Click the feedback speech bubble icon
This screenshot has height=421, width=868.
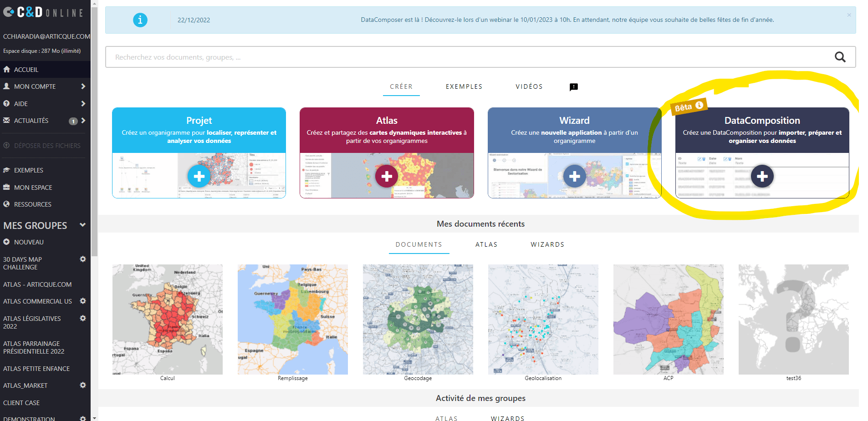[574, 87]
